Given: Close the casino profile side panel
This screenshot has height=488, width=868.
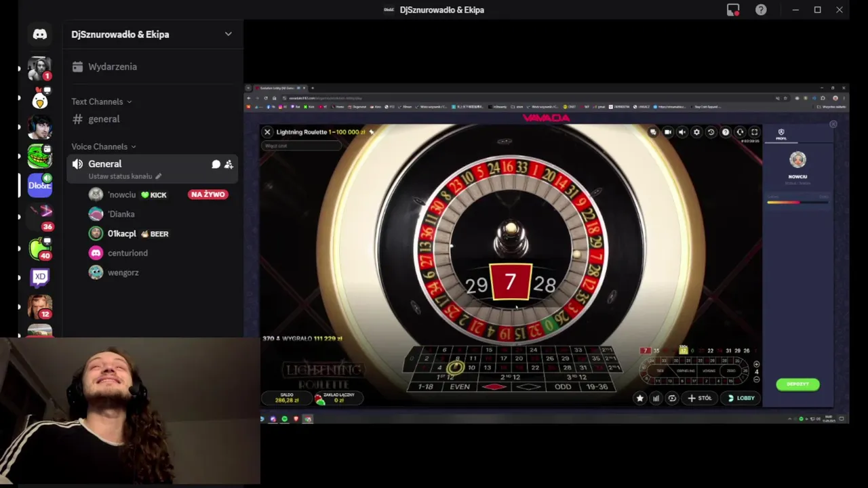Looking at the screenshot, I should coord(833,124).
